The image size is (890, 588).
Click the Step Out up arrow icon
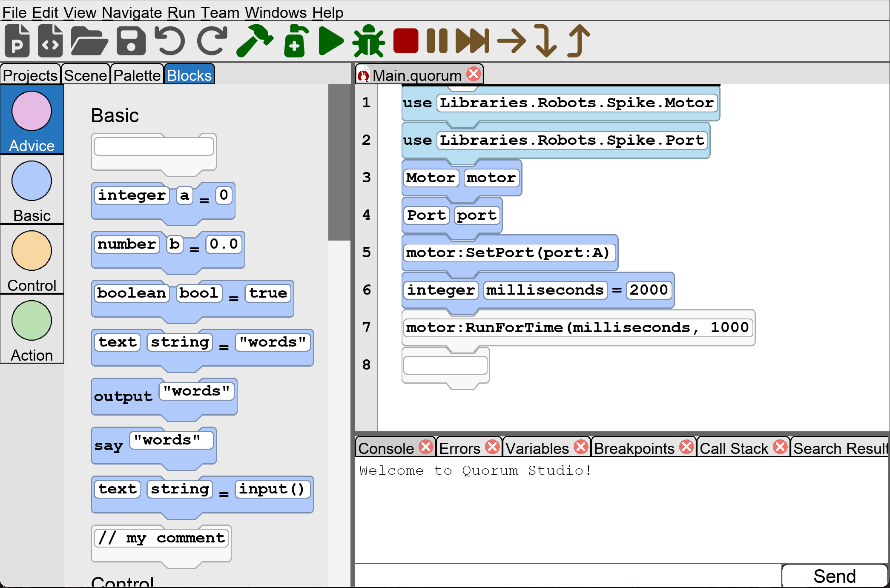point(579,41)
